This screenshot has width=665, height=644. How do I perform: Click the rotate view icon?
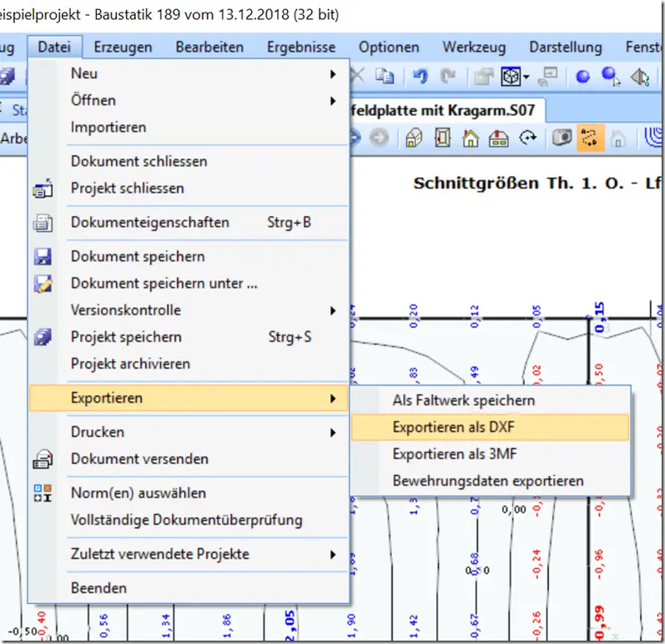(x=528, y=138)
